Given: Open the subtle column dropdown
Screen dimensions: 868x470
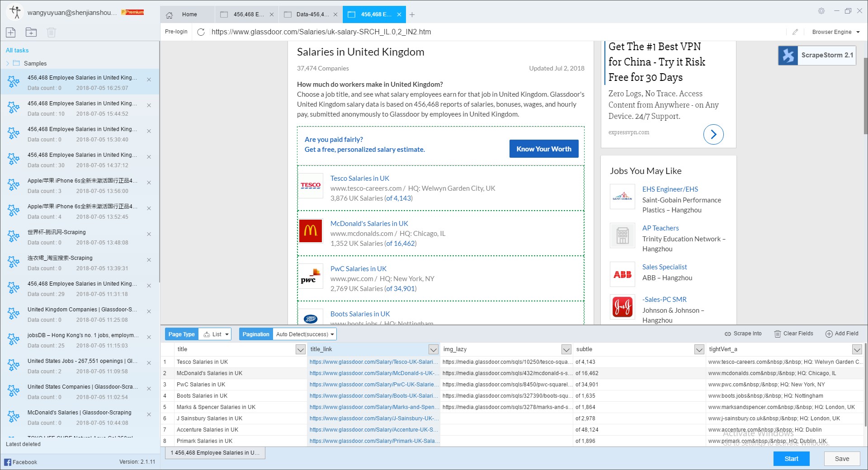Looking at the screenshot, I should pyautogui.click(x=699, y=349).
